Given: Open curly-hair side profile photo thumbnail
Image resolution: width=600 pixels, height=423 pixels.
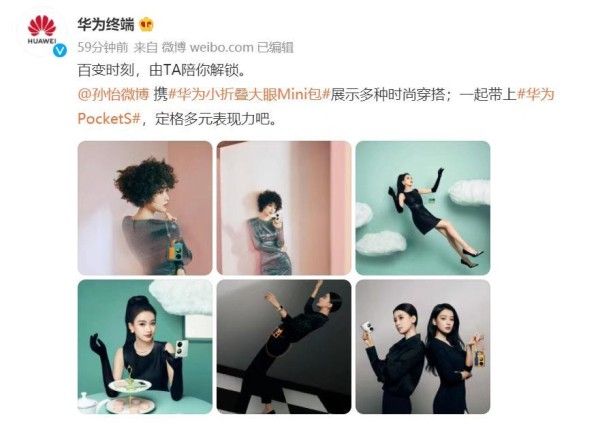Looking at the screenshot, I should point(145,208).
